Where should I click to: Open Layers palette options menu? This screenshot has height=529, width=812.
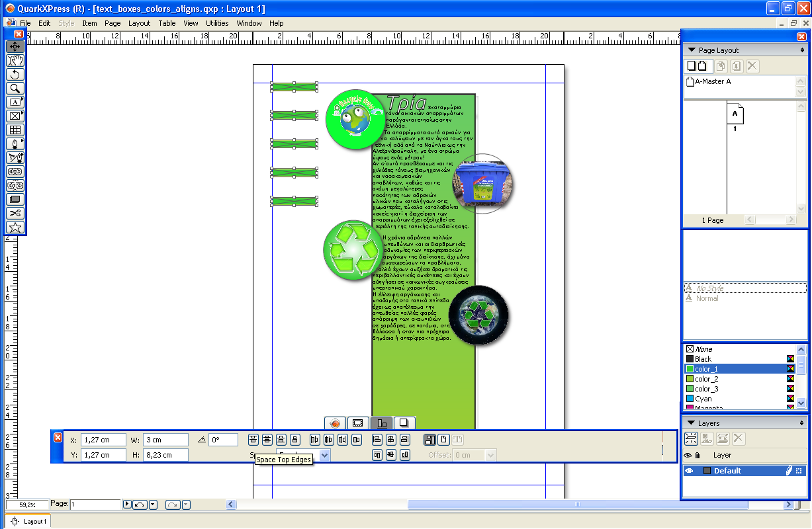pos(803,423)
